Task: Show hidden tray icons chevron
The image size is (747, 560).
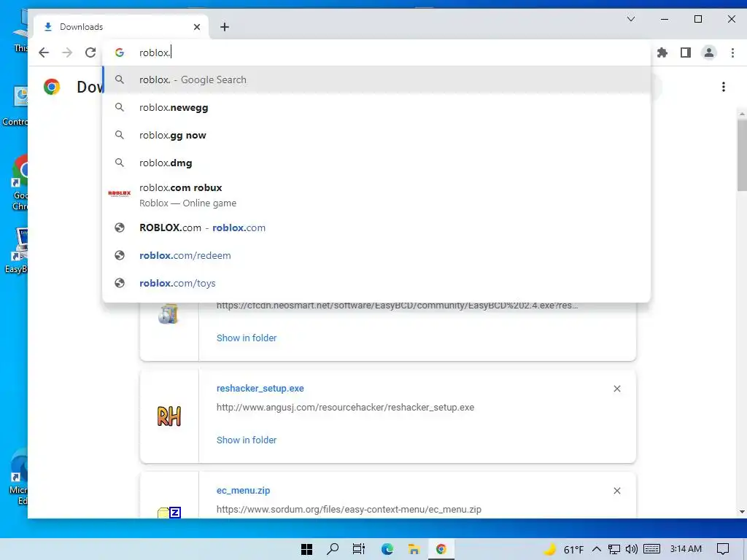Action: (597, 550)
